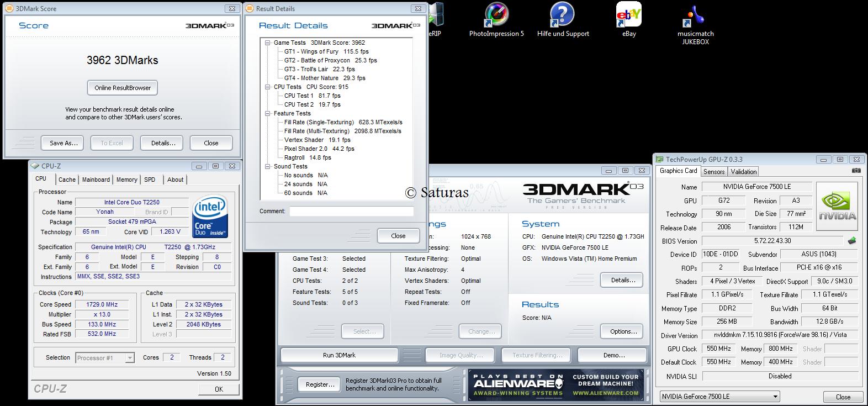Click the GPU-Z title bar icon
This screenshot has width=868, height=406.
coord(660,159)
